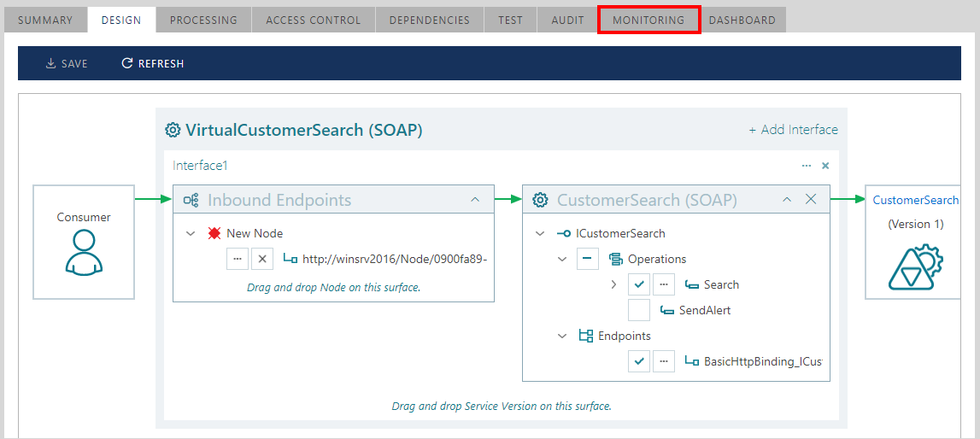The height and width of the screenshot is (439, 980).
Task: Open ellipsis menu beside Search operation
Action: (664, 284)
